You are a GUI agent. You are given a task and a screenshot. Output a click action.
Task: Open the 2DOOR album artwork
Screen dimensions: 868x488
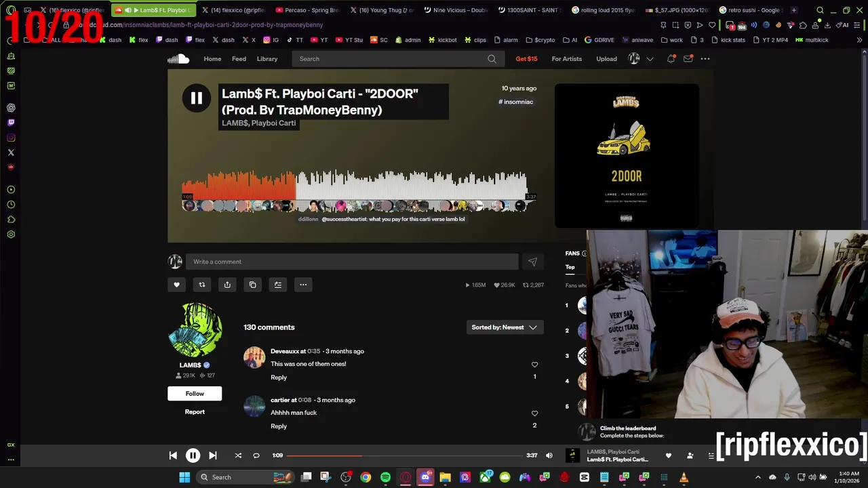(x=627, y=156)
